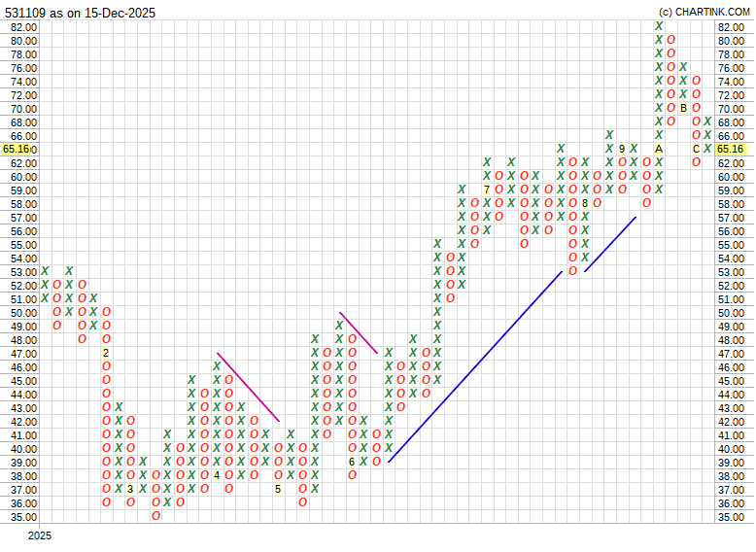The image size is (756, 552).
Task: Select the month marker C box
Action: (696, 149)
